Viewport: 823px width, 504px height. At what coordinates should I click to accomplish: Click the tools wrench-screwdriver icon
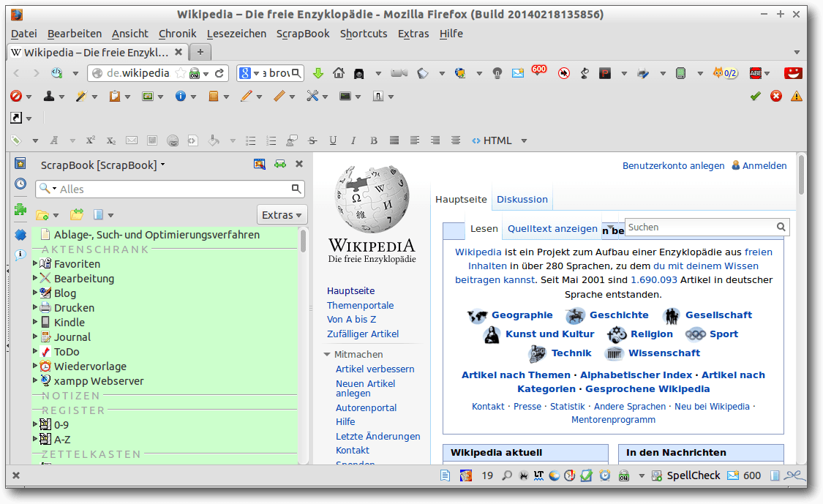312,96
